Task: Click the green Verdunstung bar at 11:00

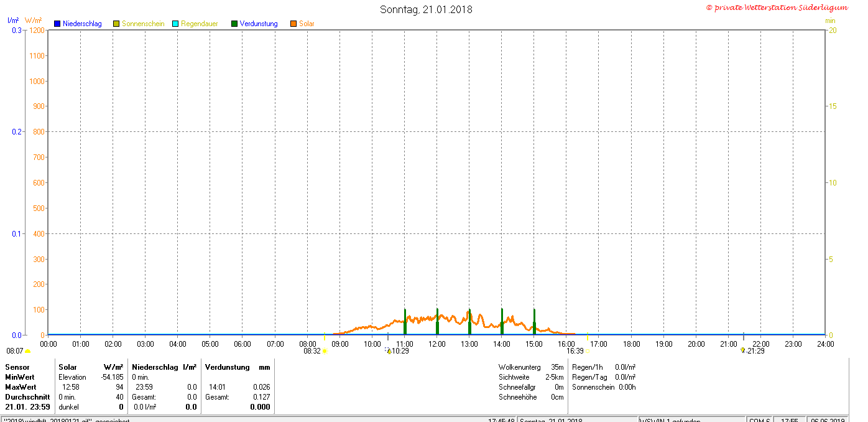Action: (405, 322)
